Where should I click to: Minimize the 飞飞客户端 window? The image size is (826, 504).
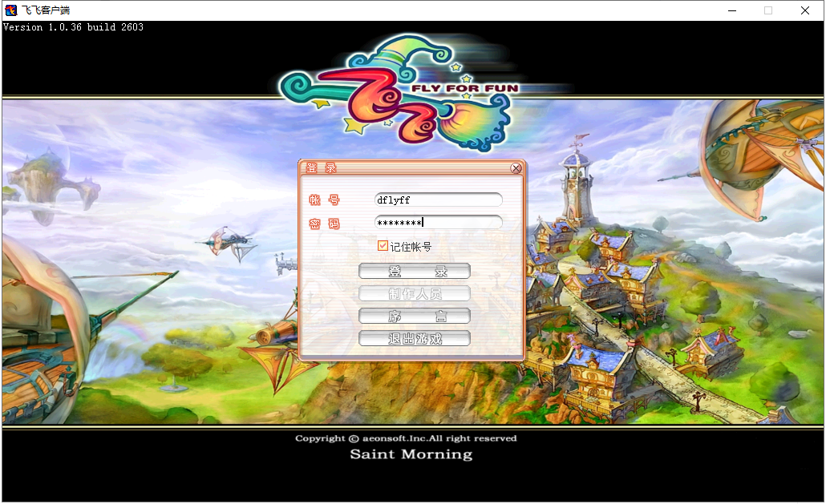731,10
